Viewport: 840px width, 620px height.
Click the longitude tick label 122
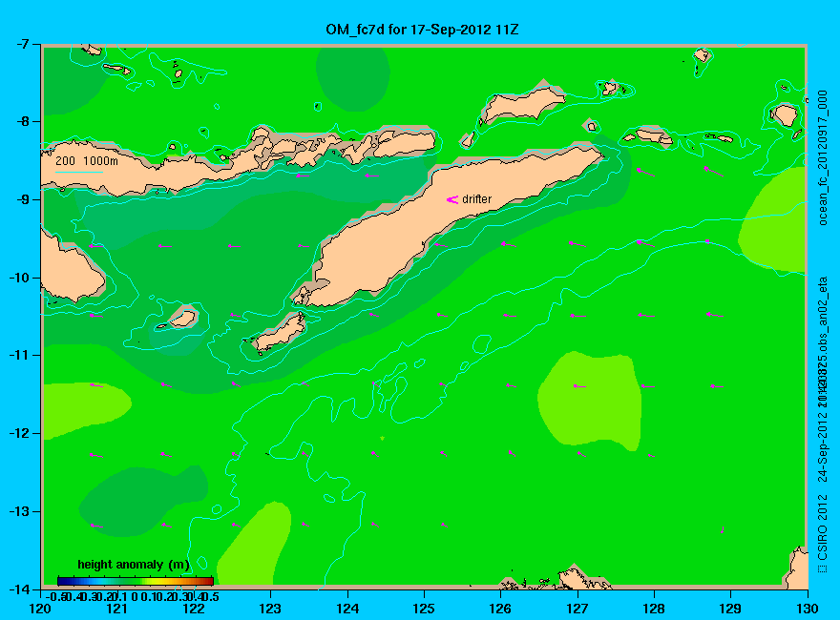click(x=194, y=609)
